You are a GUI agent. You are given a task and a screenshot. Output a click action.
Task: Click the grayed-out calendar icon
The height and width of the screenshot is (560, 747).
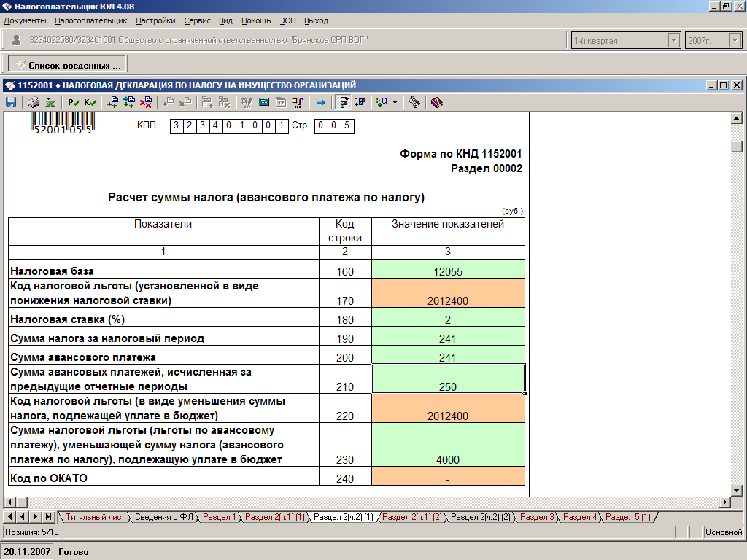point(281,102)
